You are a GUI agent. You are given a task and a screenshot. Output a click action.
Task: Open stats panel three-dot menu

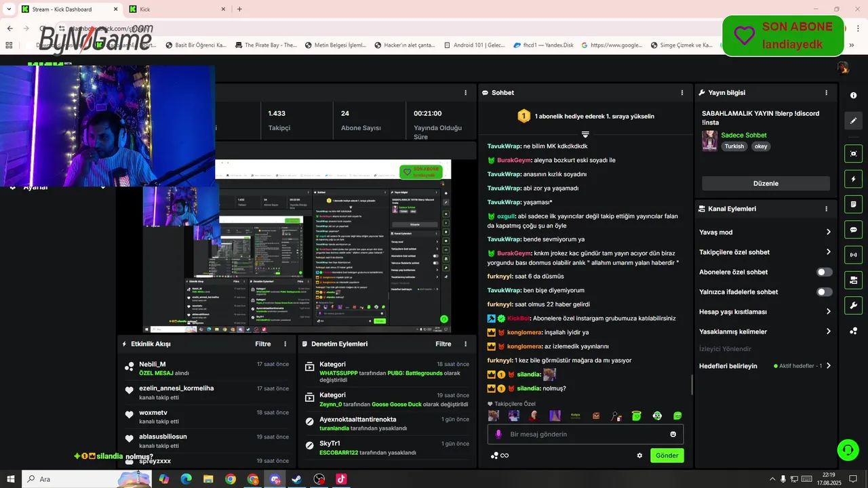coord(465,93)
